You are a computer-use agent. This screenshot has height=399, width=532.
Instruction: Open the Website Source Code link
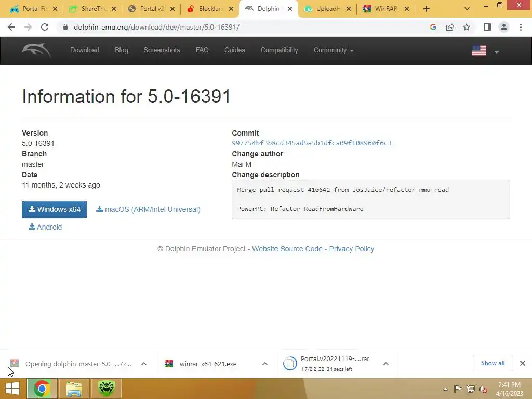[287, 249]
